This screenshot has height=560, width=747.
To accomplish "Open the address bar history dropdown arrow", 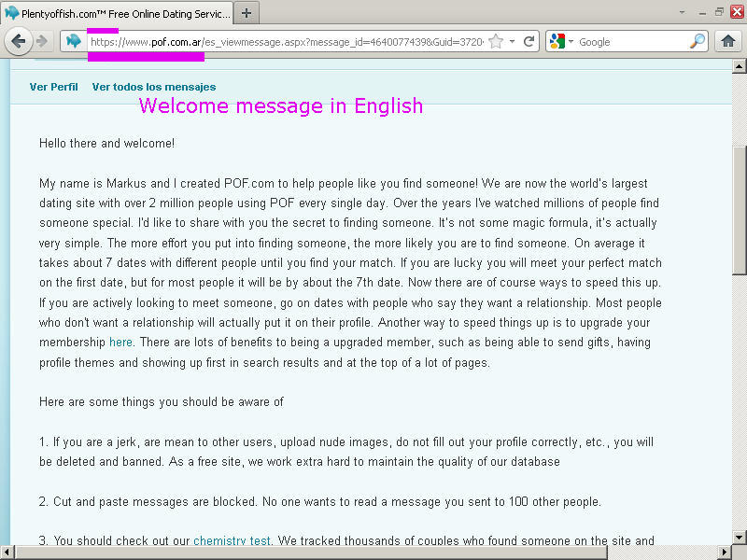I will (x=512, y=41).
